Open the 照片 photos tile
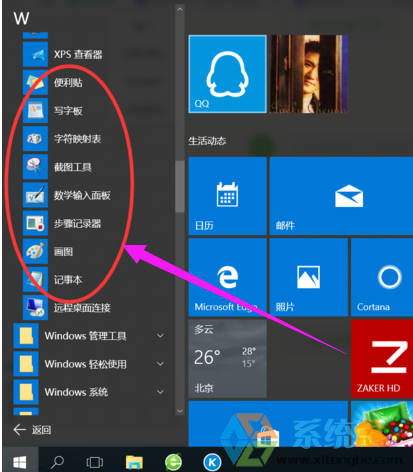 (309, 277)
